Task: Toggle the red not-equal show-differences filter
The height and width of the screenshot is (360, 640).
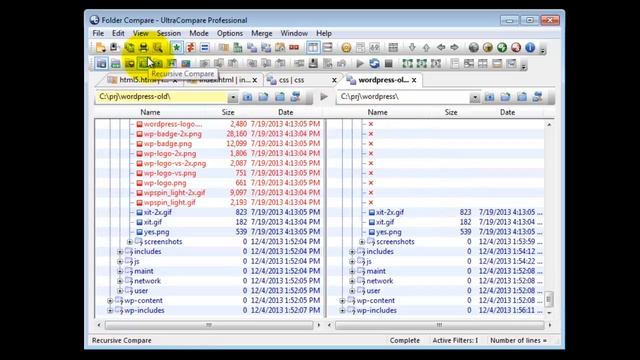Action: point(191,48)
